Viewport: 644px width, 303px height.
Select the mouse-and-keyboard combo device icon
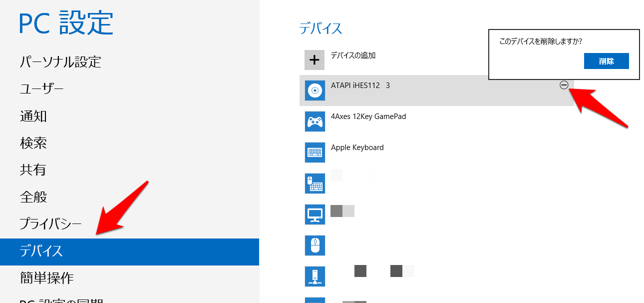pos(315,183)
